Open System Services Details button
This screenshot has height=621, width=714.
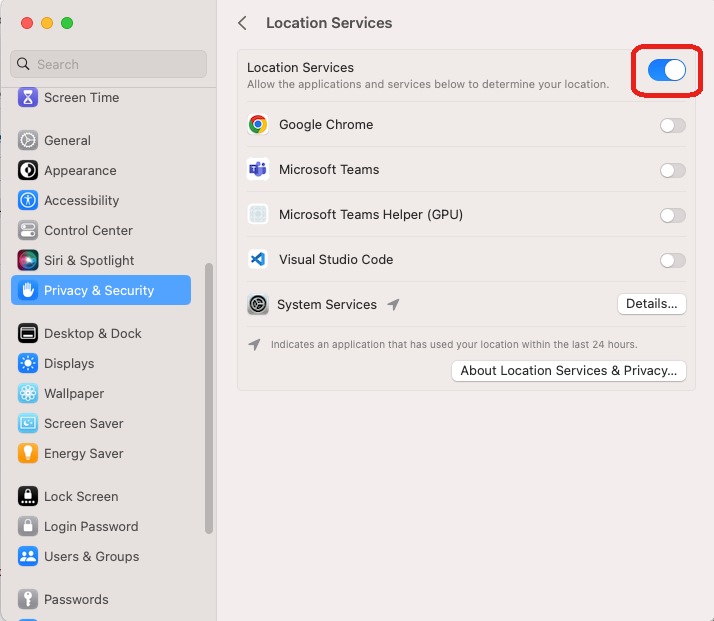click(652, 304)
